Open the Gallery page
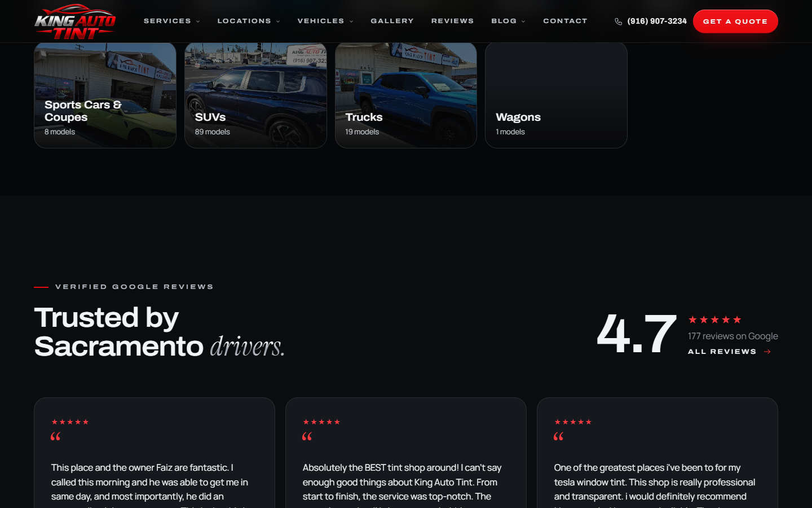This screenshot has height=508, width=812. (x=392, y=21)
